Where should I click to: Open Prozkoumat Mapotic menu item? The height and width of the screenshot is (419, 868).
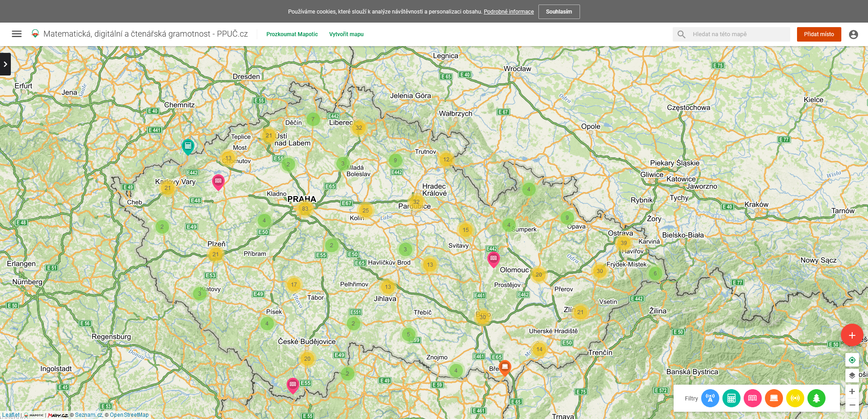[x=292, y=34]
